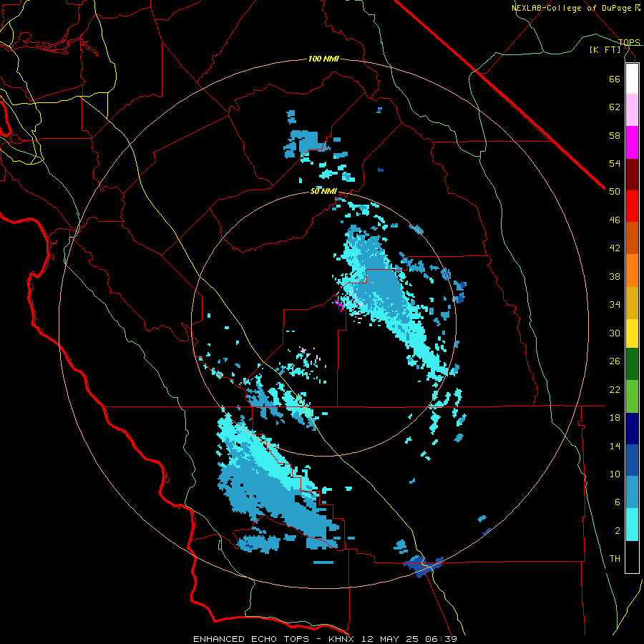Click the KHNX station identifier

click(341, 639)
